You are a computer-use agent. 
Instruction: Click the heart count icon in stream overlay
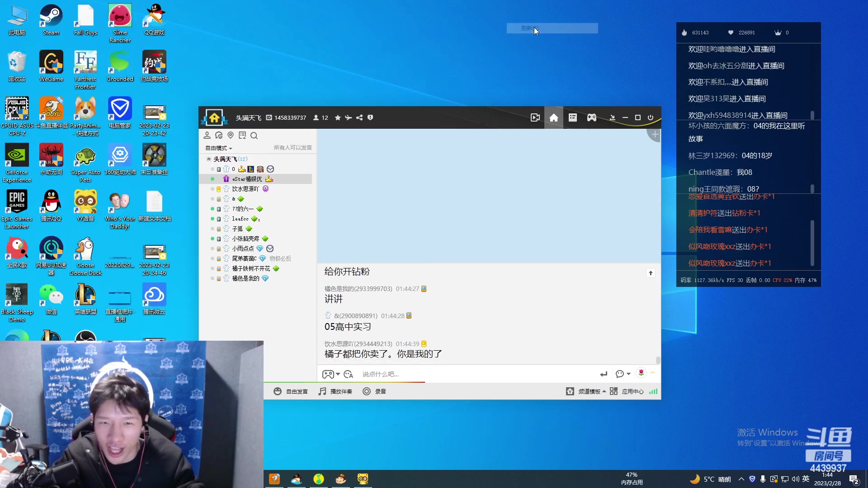[x=731, y=33]
